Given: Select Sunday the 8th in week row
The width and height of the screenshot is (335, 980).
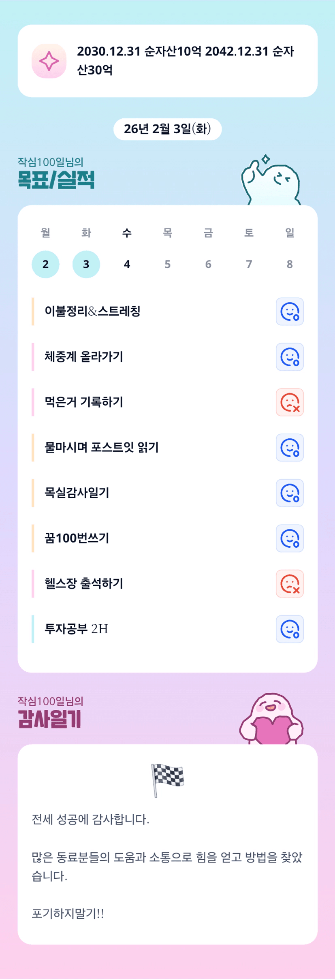Looking at the screenshot, I should coord(290,264).
